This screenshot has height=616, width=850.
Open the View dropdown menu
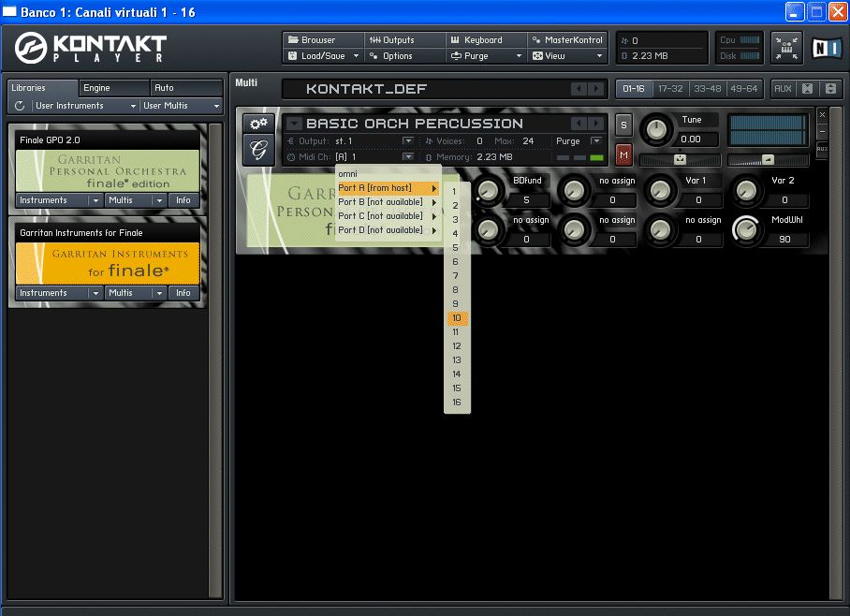click(567, 56)
